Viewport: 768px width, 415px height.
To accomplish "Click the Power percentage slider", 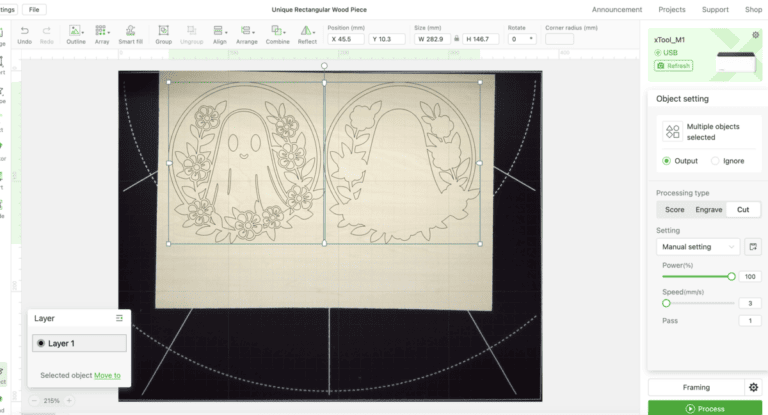I will pyautogui.click(x=697, y=276).
